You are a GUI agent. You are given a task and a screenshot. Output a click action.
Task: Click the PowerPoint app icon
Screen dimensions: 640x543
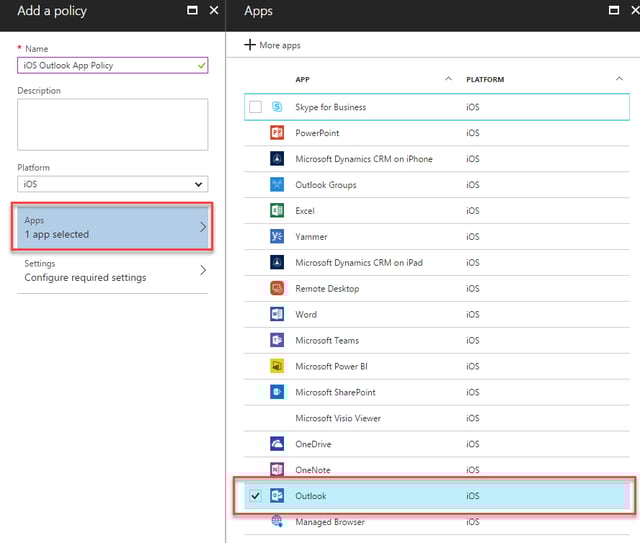click(x=277, y=133)
